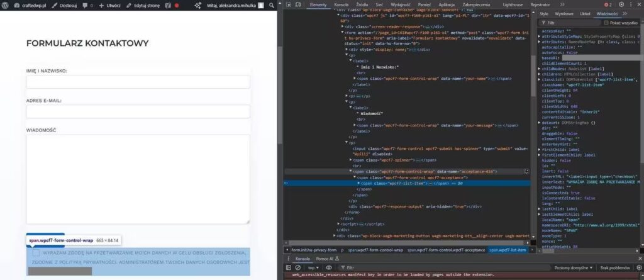Screen dimensions: 644x280
Task: Focus the console Filtr input
Action: [x=445, y=267]
